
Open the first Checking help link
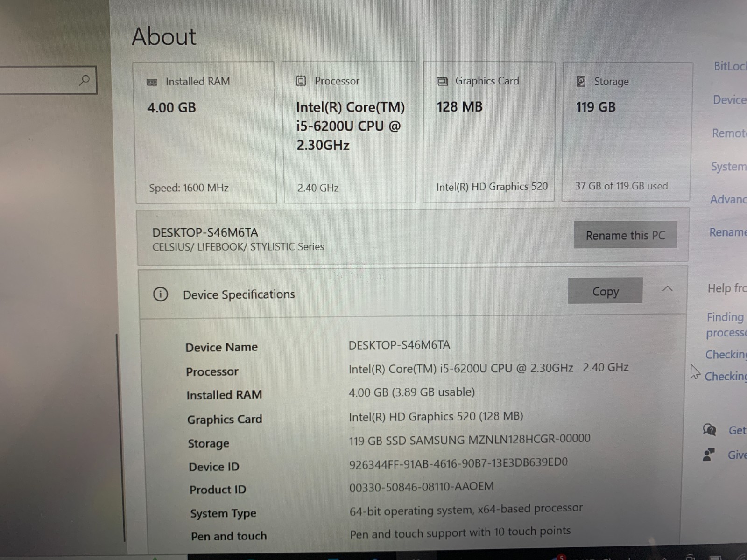point(726,355)
